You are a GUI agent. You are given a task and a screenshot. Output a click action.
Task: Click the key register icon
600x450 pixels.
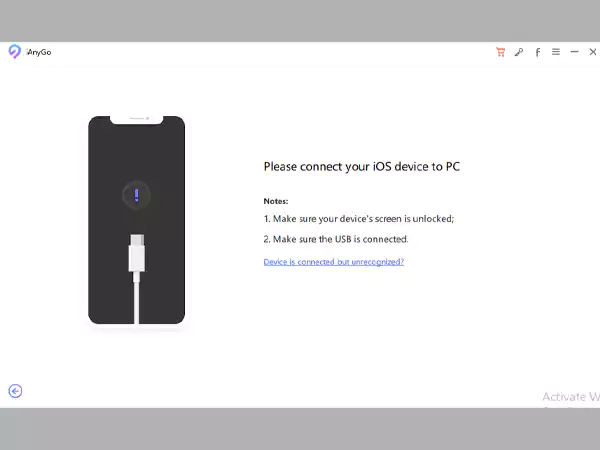pos(519,52)
